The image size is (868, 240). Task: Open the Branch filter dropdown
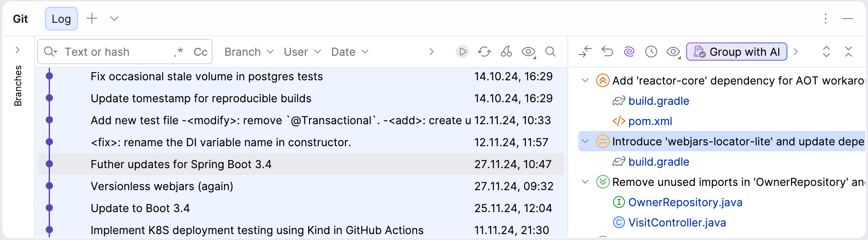[249, 52]
